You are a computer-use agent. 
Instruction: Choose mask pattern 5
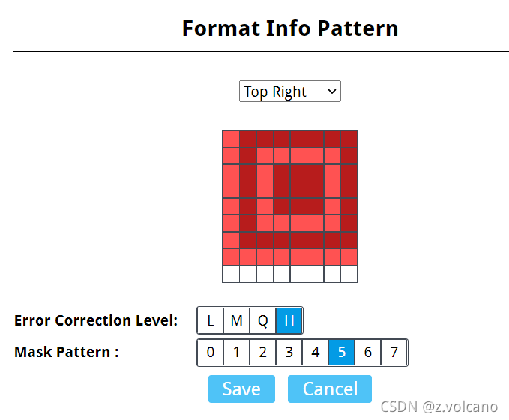coord(342,352)
